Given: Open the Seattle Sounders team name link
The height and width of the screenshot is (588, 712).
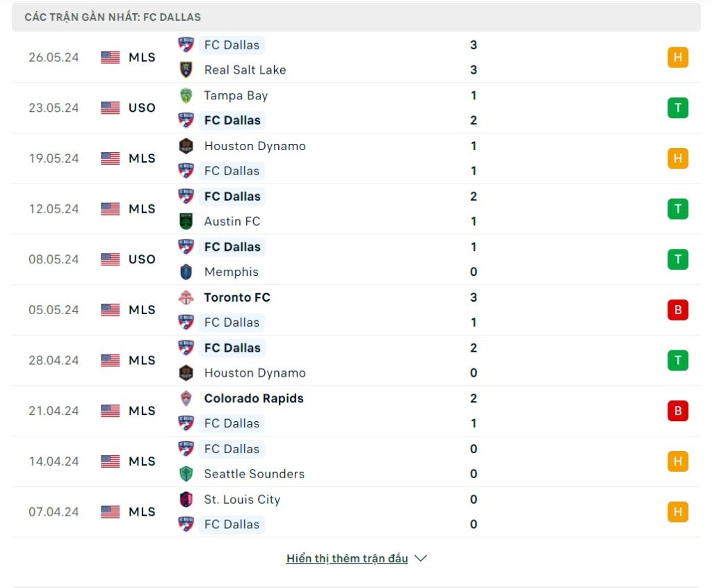Looking at the screenshot, I should click(254, 474).
